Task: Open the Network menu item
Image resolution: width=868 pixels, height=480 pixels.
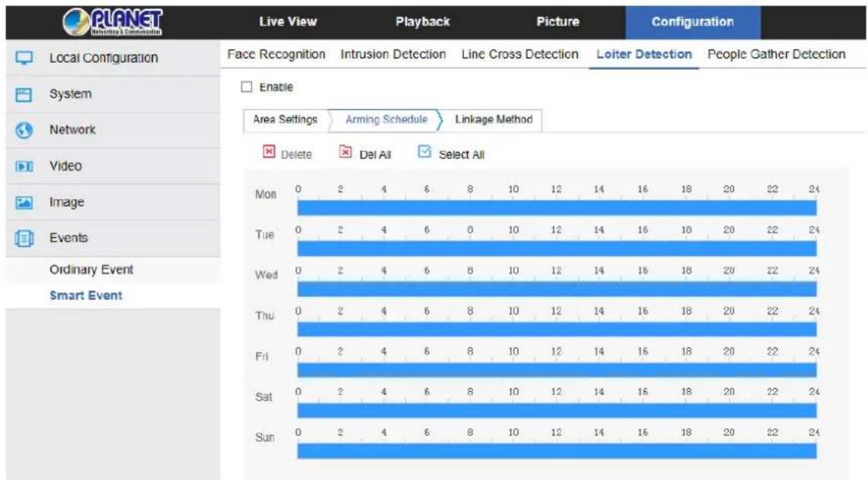Action: [113, 130]
